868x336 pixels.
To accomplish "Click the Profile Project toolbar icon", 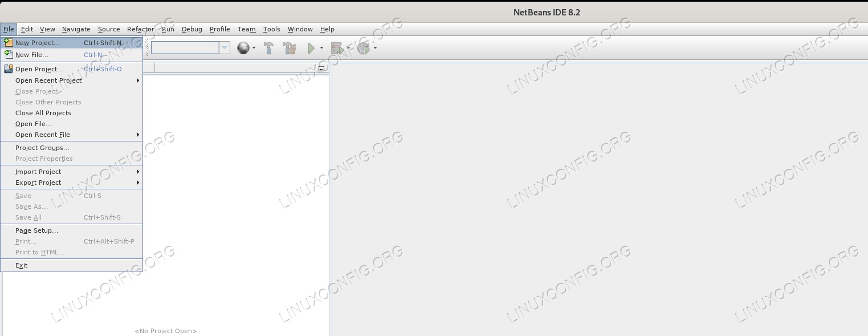I will 364,48.
